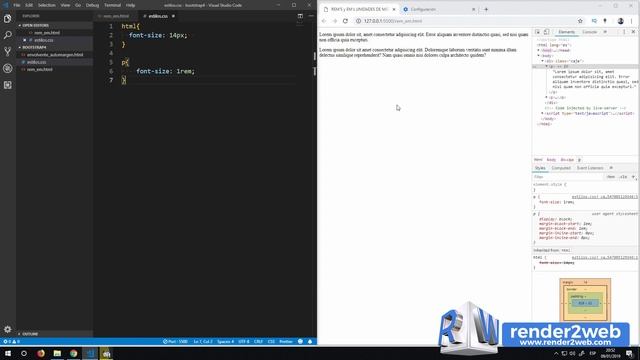Open notifications bell in VS Code status bar
The image size is (640, 360).
(310, 342)
